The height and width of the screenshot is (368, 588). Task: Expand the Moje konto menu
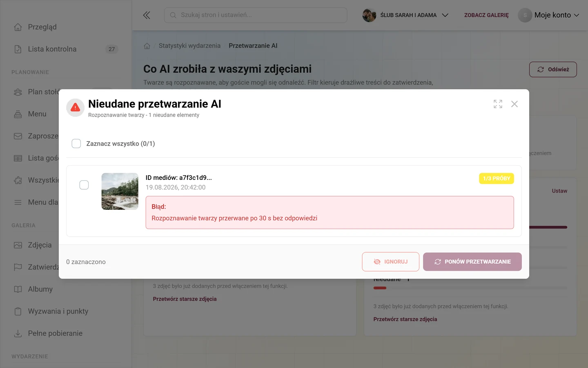tap(549, 15)
